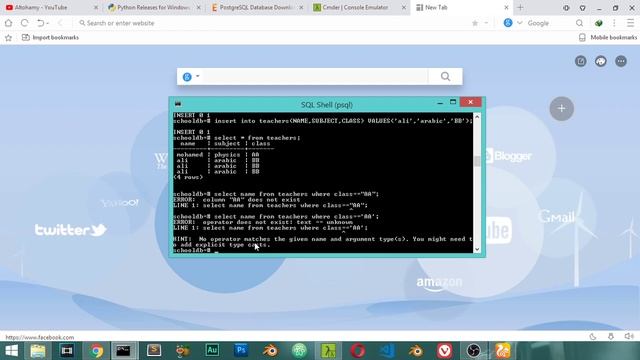Click the SQL Shell scrollbar down arrow
The width and height of the screenshot is (640, 360).
477,249
